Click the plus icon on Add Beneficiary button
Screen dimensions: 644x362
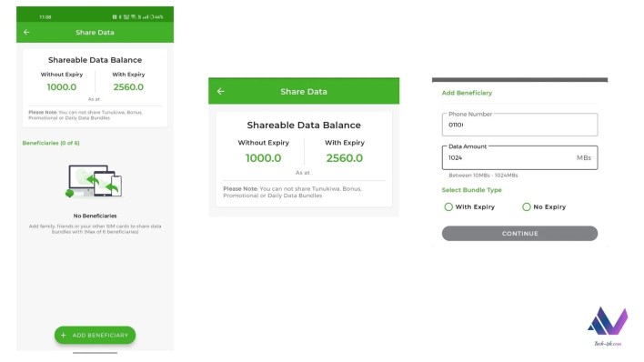pos(64,336)
